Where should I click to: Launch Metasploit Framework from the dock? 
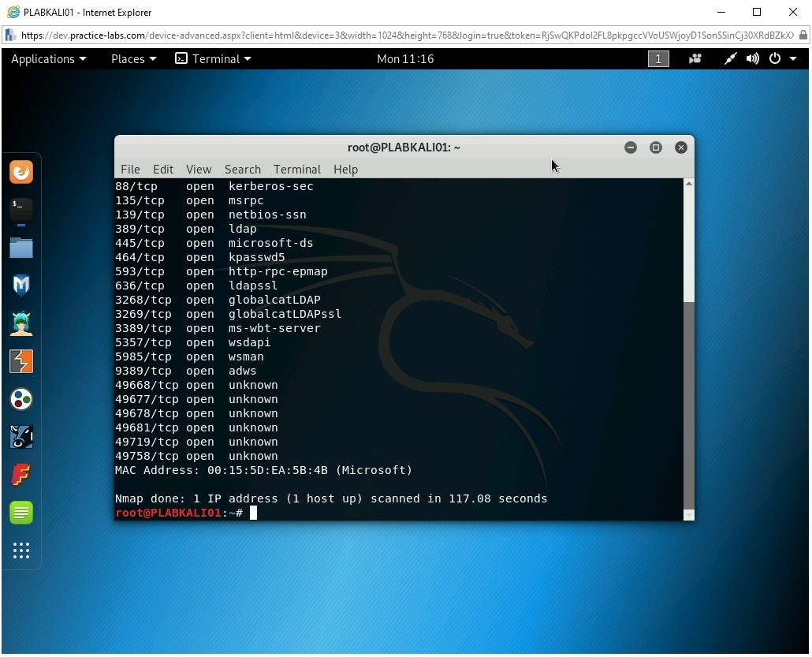click(21, 285)
